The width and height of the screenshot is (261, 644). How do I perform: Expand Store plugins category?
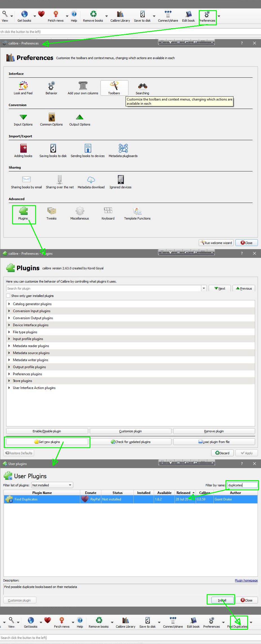pyautogui.click(x=9, y=381)
